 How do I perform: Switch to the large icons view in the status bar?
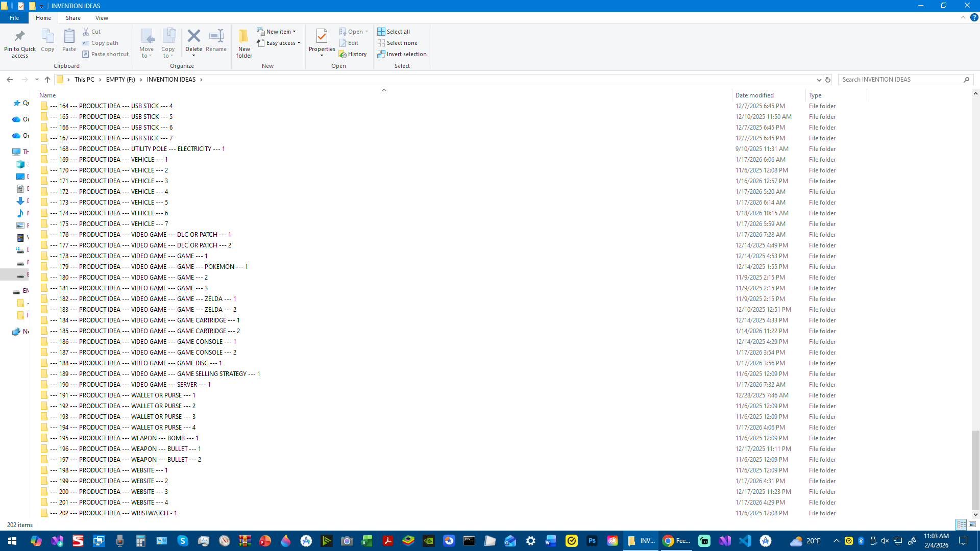coord(972,524)
